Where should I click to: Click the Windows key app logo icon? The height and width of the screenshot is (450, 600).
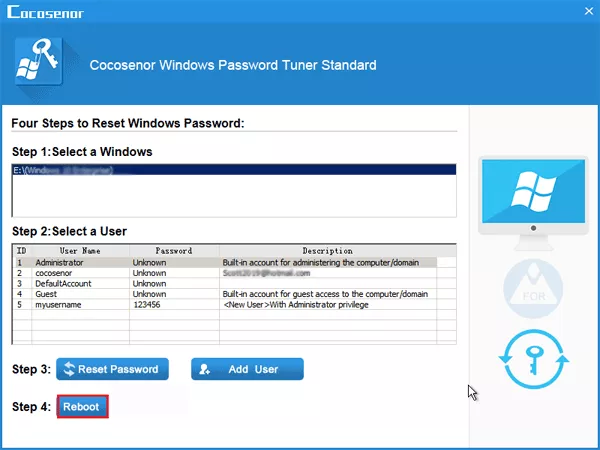[39, 61]
